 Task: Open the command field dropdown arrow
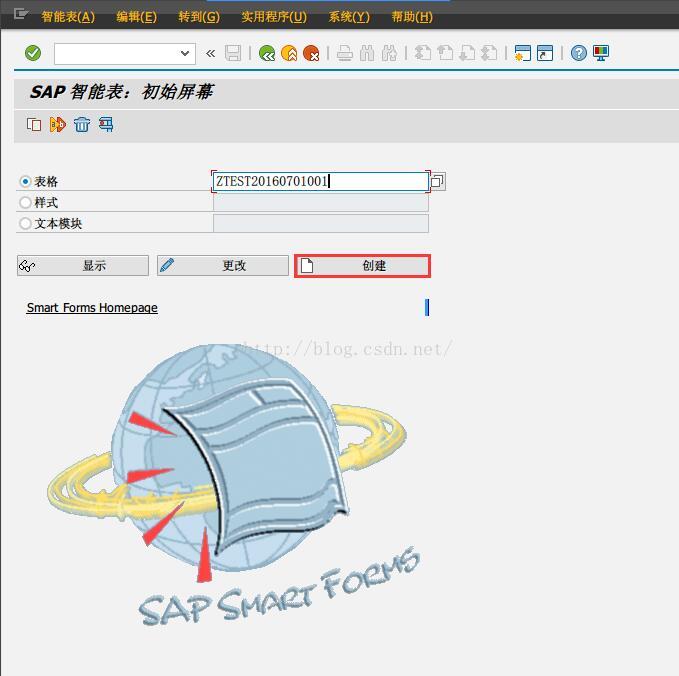[185, 53]
